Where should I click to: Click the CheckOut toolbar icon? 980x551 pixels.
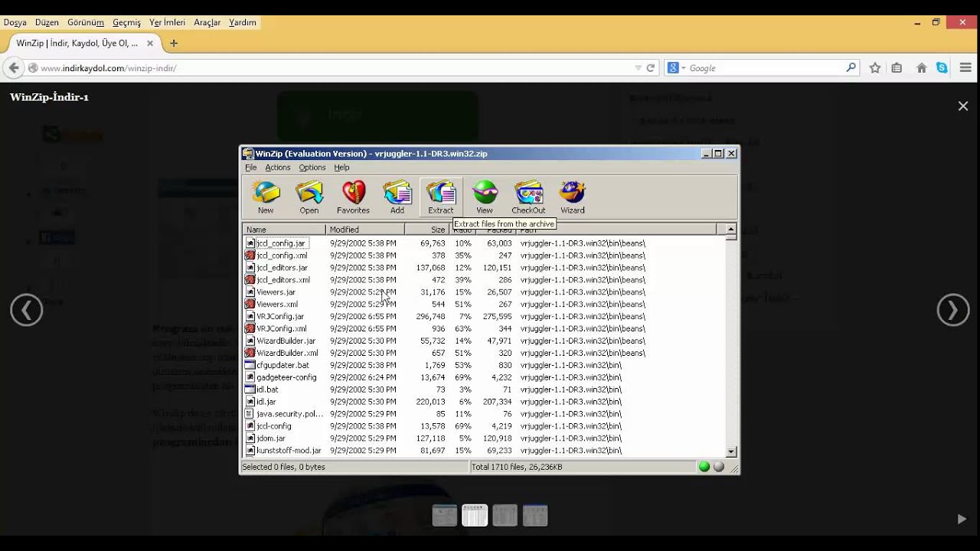tap(528, 197)
